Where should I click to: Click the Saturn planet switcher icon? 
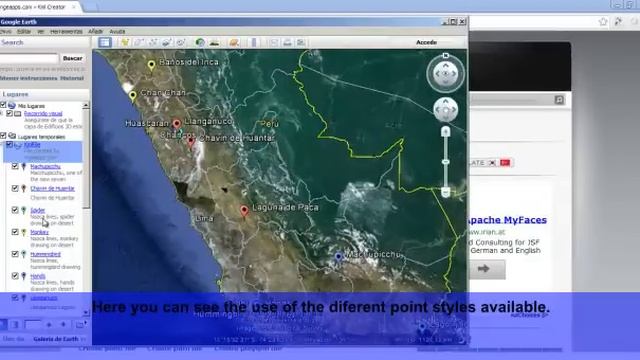(x=234, y=42)
